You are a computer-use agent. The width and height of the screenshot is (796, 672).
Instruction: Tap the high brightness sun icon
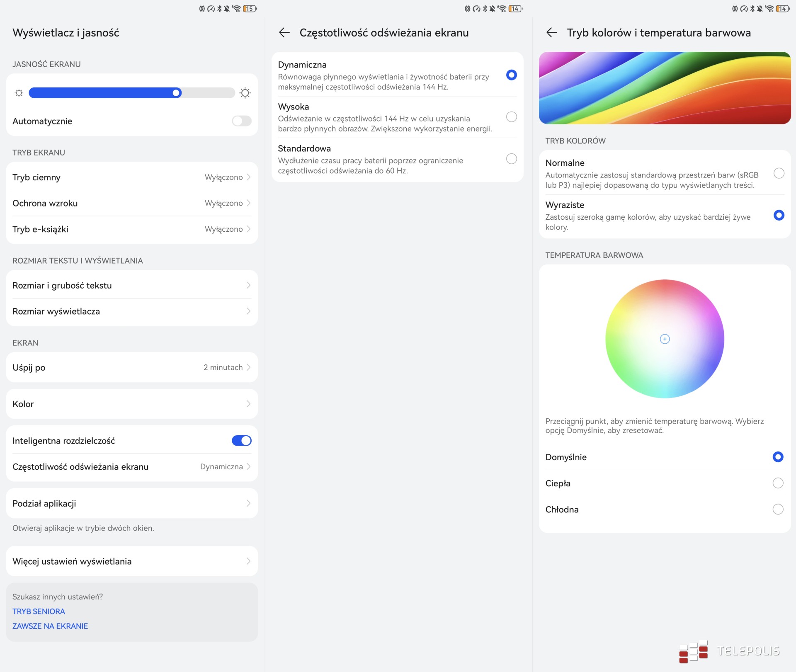(x=245, y=93)
